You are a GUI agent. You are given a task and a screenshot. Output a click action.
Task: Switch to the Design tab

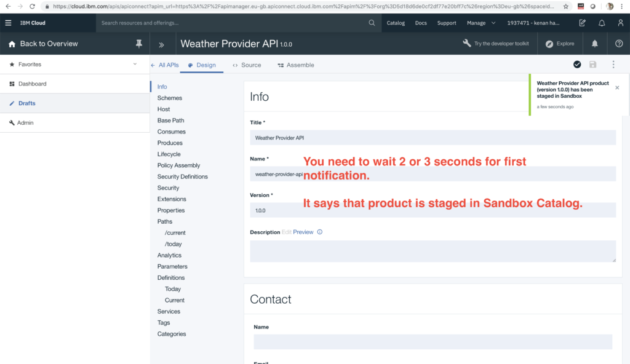[202, 65]
